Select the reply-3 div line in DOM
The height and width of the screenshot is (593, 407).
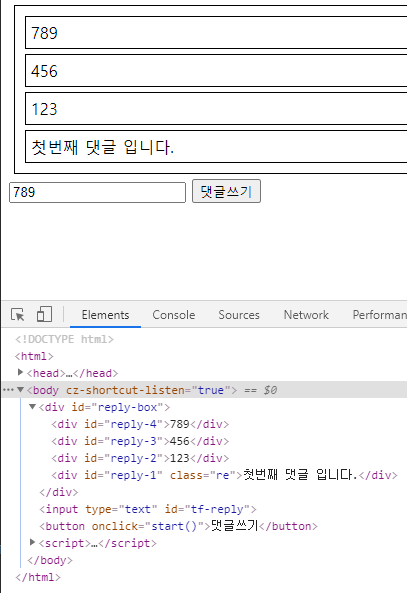[x=140, y=441]
